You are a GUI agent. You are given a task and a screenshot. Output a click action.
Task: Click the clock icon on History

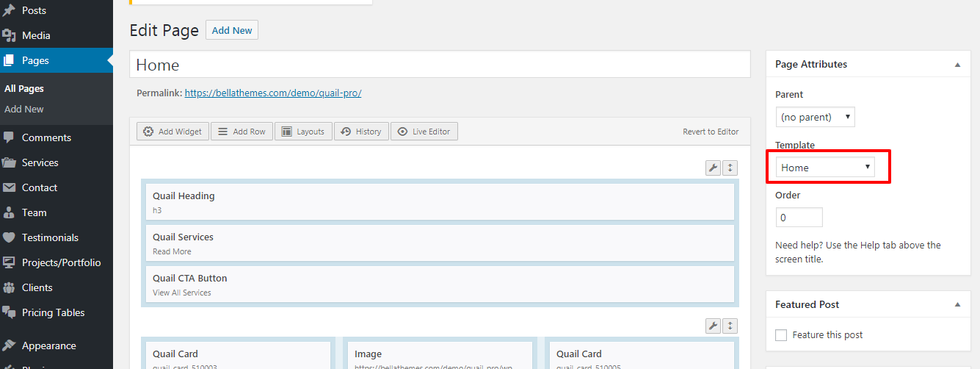(x=346, y=132)
